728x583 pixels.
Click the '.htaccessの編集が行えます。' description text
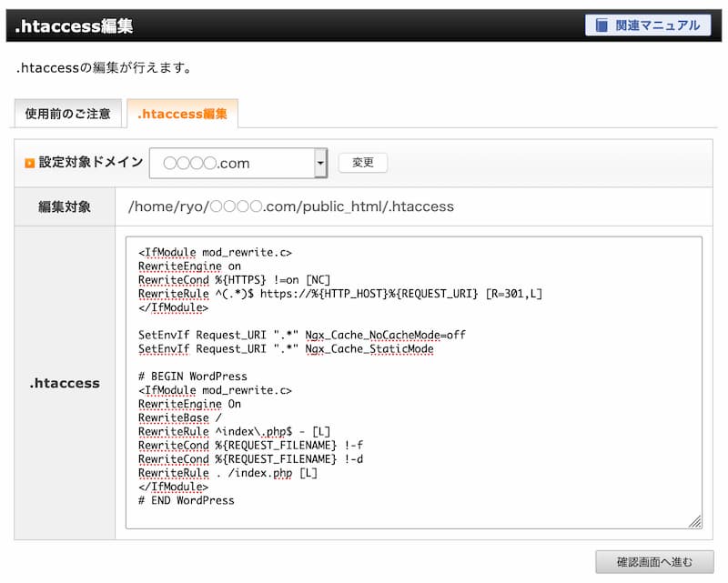point(104,68)
